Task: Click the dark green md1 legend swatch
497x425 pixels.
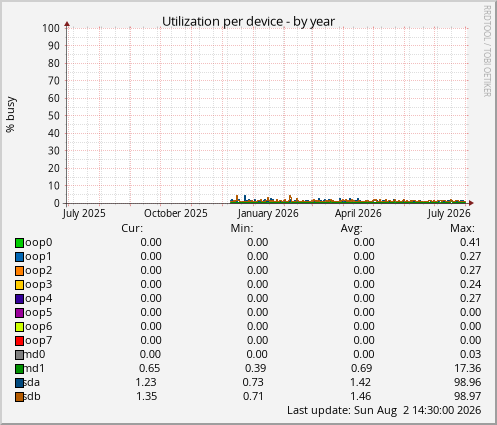Action: click(x=19, y=369)
